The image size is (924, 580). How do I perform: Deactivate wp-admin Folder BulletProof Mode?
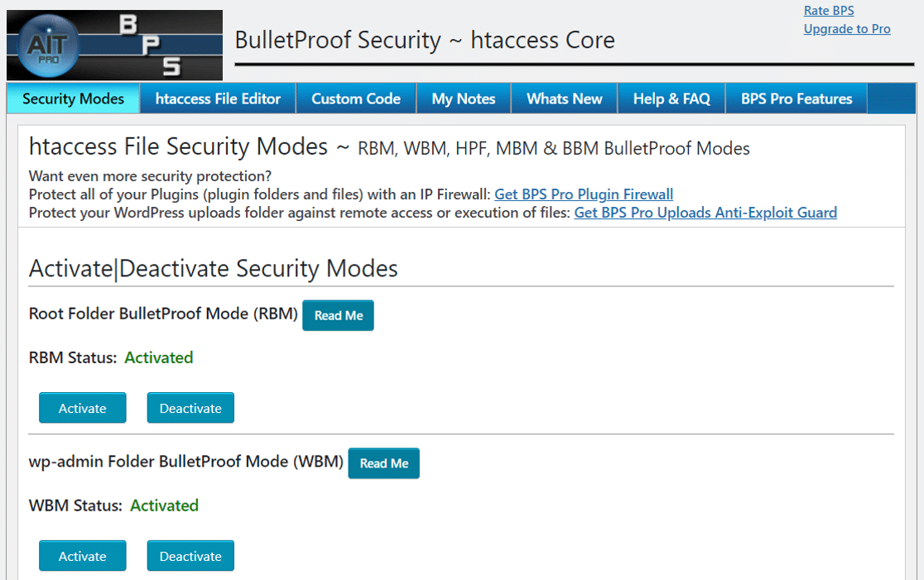click(190, 555)
